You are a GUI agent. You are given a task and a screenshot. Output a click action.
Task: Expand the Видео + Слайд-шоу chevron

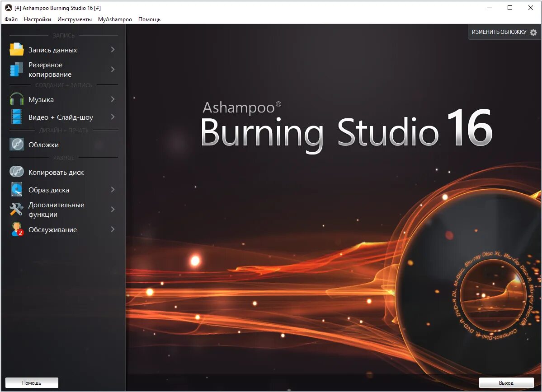pyautogui.click(x=113, y=117)
